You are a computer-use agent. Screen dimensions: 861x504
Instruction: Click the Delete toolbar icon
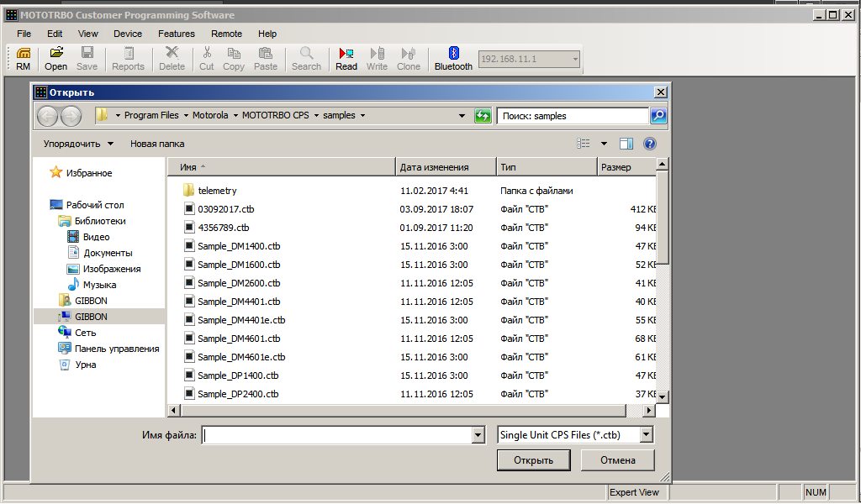(172, 59)
